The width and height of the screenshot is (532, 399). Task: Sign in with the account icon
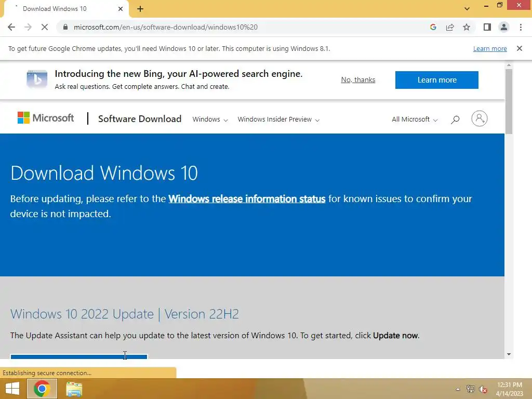point(479,118)
